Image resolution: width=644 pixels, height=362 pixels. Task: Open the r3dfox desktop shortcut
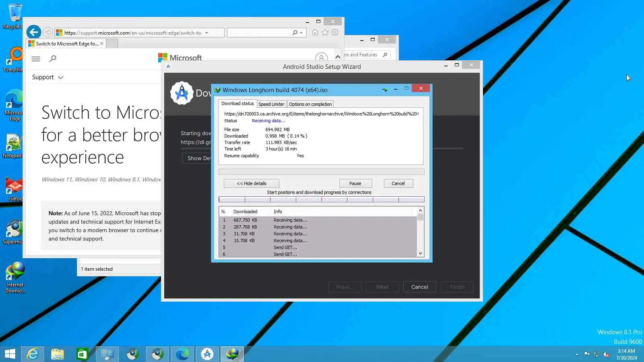(14, 189)
